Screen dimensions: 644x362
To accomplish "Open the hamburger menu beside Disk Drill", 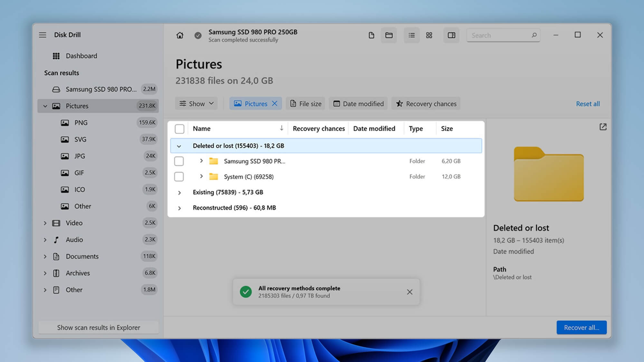I will coord(43,35).
